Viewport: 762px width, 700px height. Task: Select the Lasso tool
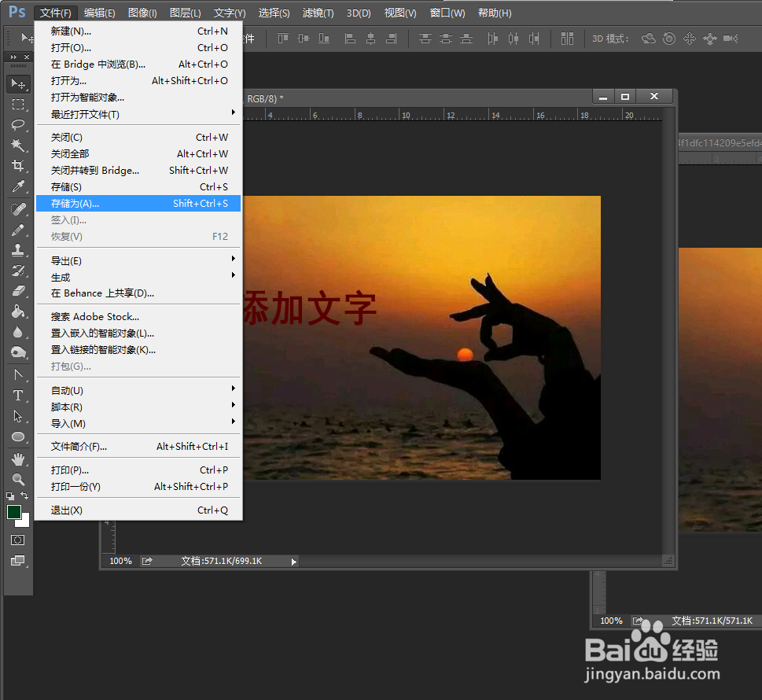[x=18, y=125]
